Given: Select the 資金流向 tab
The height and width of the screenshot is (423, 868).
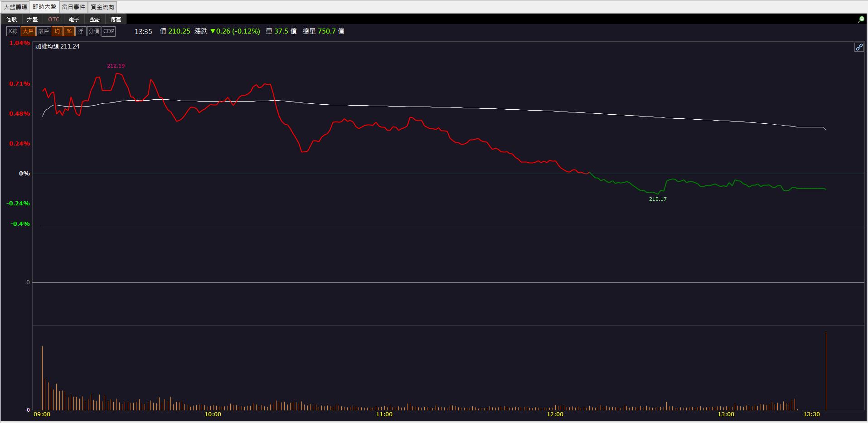Looking at the screenshot, I should pyautogui.click(x=102, y=7).
